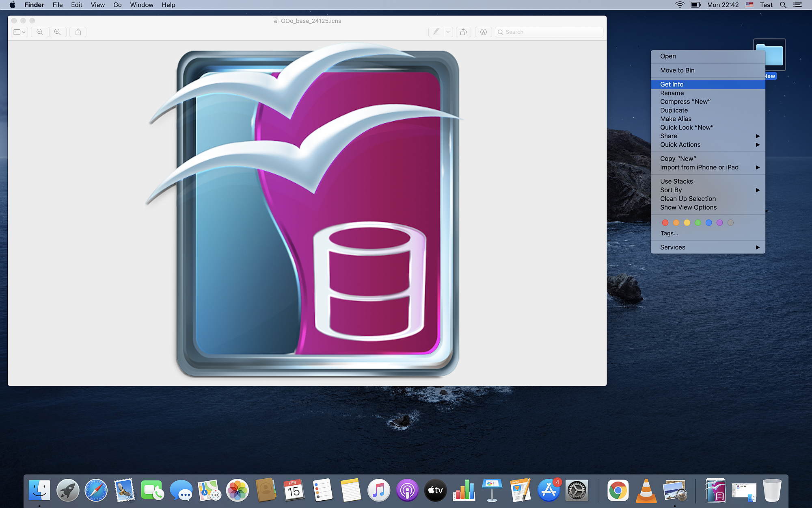Image resolution: width=812 pixels, height=508 pixels.
Task: Select Rename from the context menu
Action: point(672,93)
